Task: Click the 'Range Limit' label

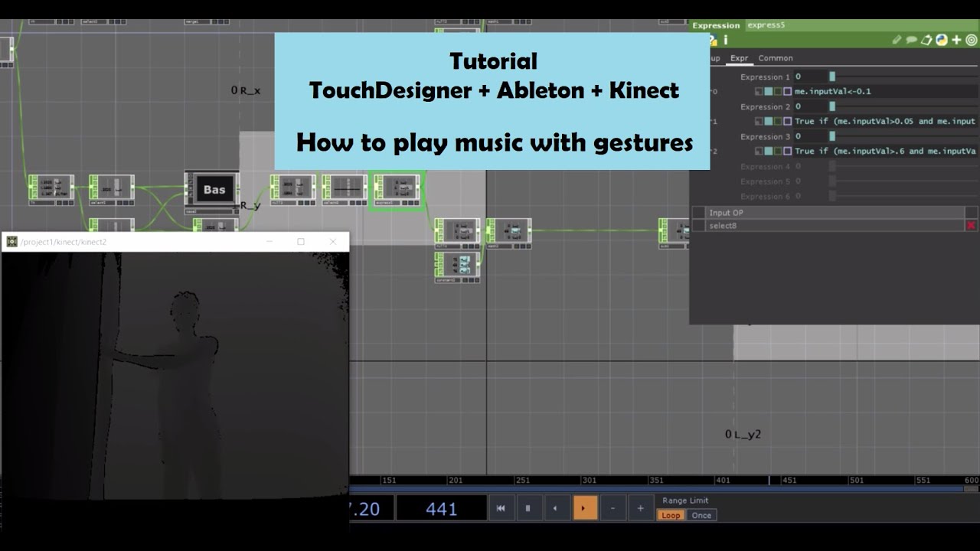Action: [x=685, y=500]
